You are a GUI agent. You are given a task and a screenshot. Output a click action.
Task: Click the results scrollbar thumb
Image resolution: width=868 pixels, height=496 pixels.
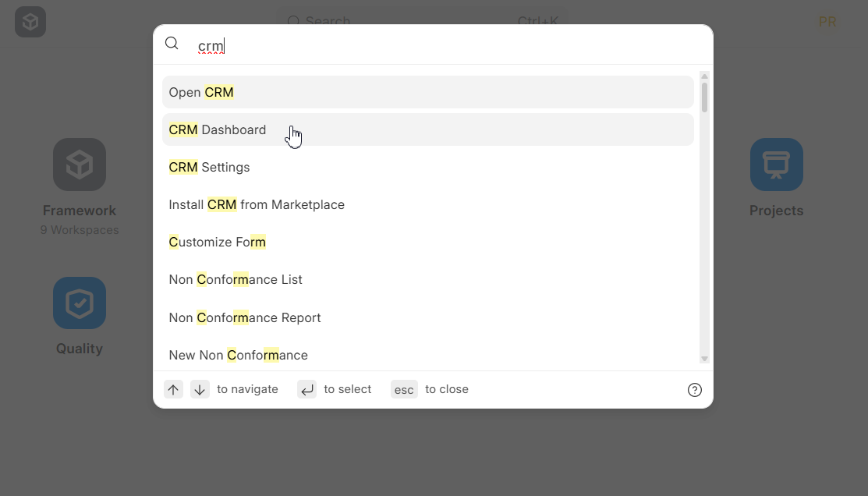click(704, 97)
